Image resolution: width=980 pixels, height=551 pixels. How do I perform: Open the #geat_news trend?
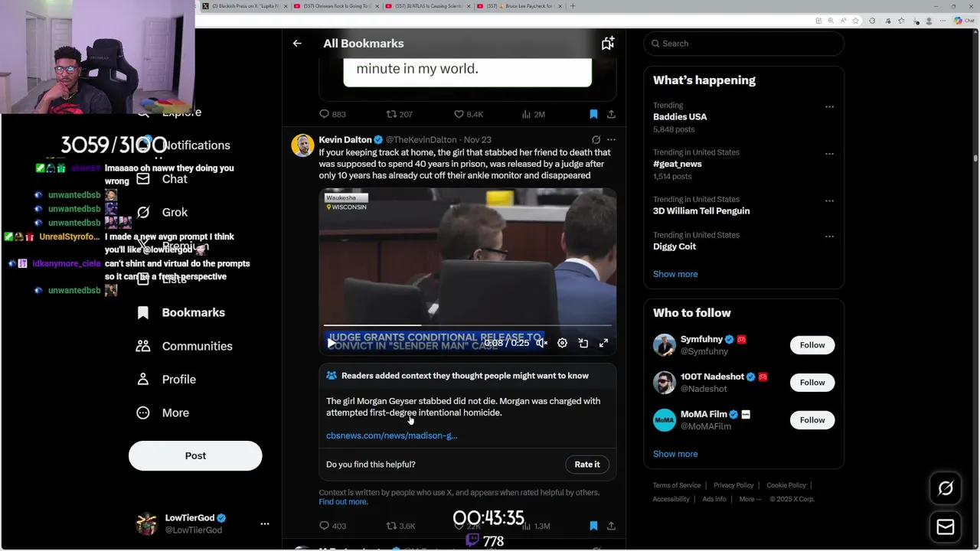tap(678, 164)
